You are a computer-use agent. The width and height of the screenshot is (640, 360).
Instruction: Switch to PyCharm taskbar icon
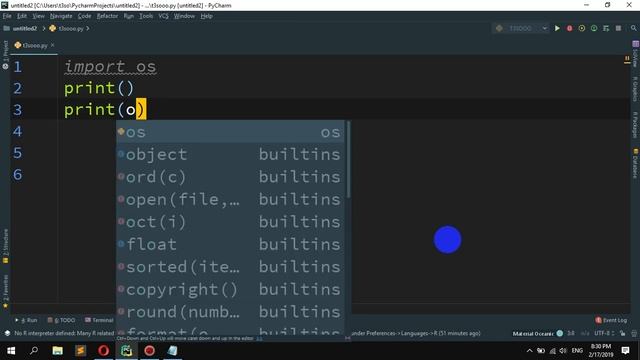[x=127, y=351]
